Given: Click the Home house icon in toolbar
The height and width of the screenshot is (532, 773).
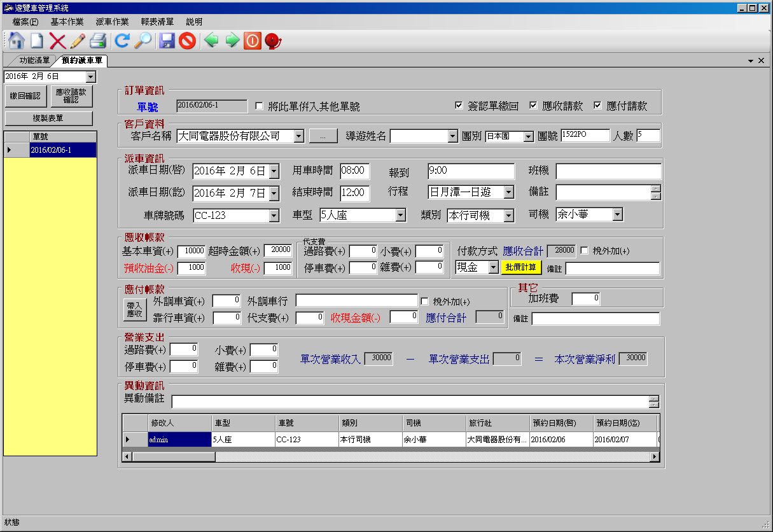Looking at the screenshot, I should click(17, 41).
